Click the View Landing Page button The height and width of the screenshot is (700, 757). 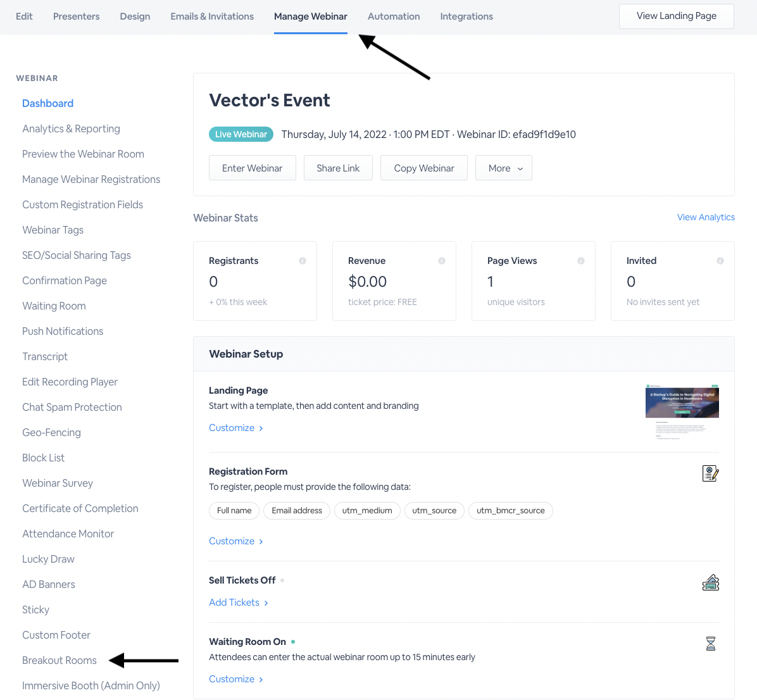[x=676, y=16]
